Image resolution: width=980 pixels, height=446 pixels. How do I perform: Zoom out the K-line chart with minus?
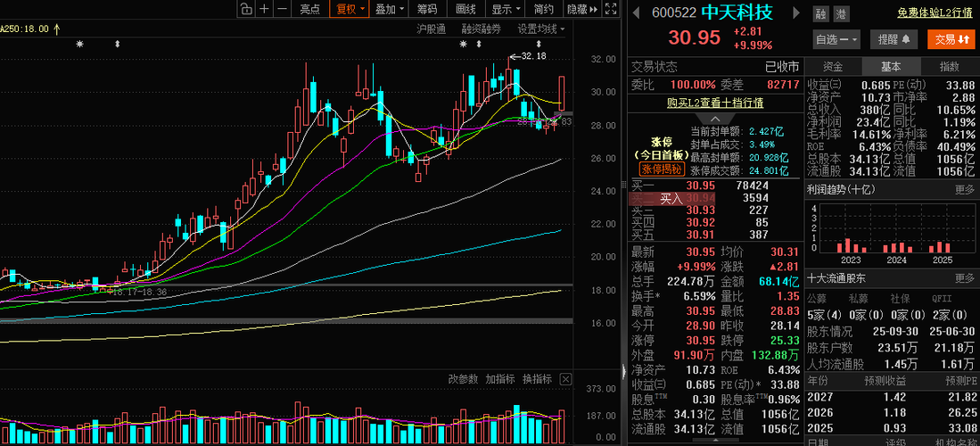(x=283, y=9)
